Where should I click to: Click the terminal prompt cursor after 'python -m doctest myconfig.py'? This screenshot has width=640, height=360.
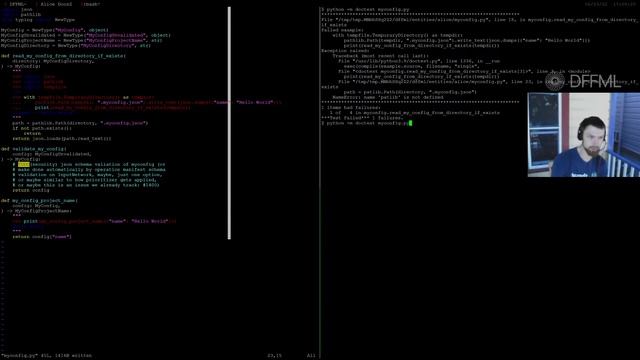click(x=410, y=123)
